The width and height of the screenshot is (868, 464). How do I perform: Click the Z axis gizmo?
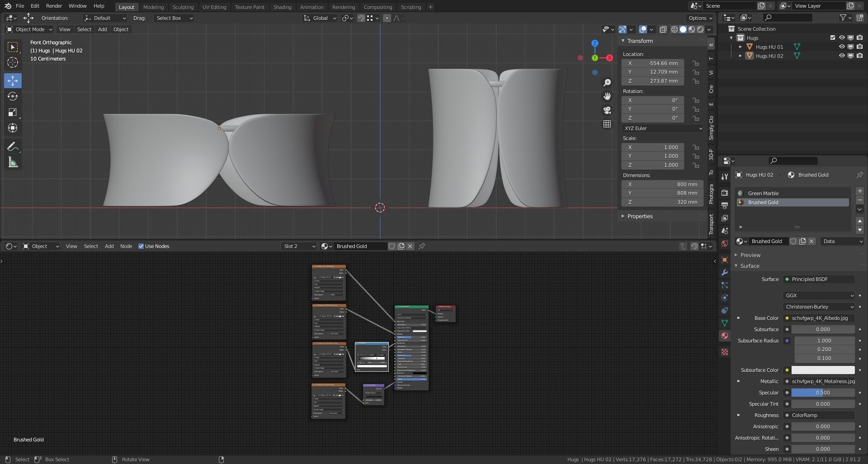(x=595, y=43)
